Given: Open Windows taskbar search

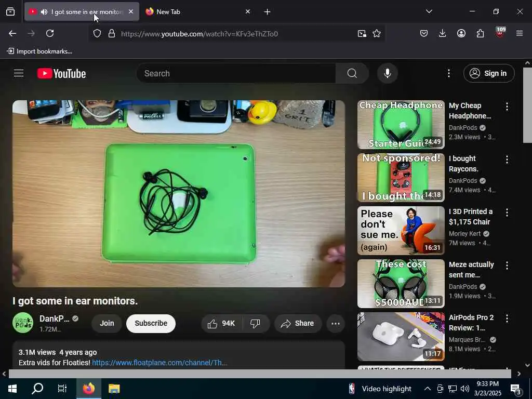Looking at the screenshot, I should point(37,389).
